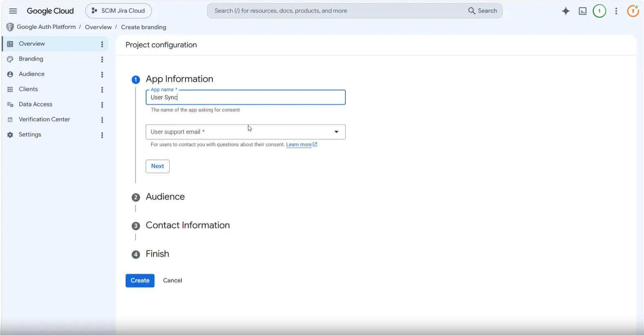644x335 pixels.
Task: Click the Verification Center checkbox icon
Action: pos(10,120)
